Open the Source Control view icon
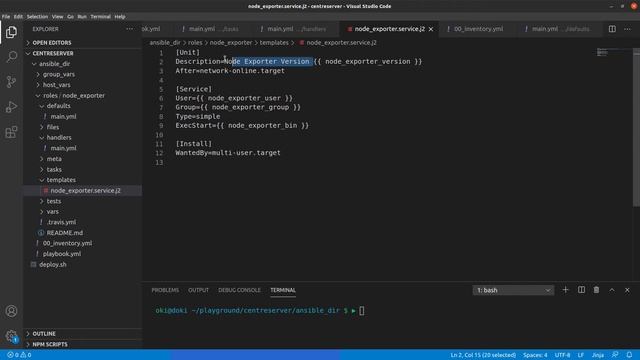The height and width of the screenshot is (360, 640). click(11, 82)
